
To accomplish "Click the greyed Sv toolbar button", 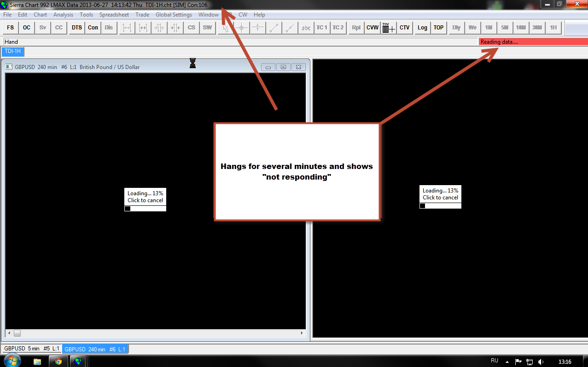I will click(x=43, y=28).
